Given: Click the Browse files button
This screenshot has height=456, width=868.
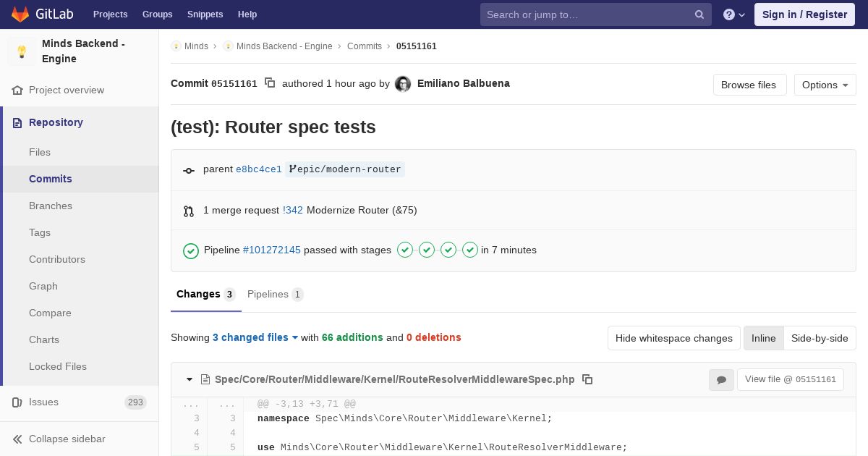Looking at the screenshot, I should click(749, 85).
